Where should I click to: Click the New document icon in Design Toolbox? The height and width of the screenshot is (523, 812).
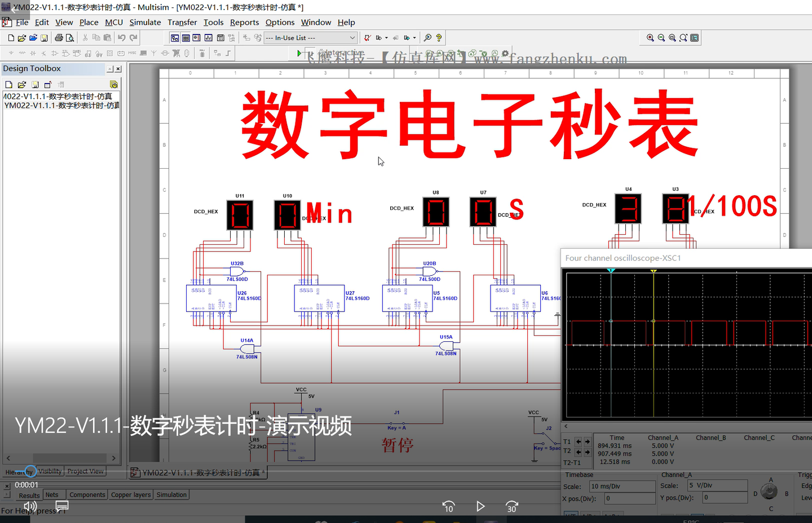tap(8, 83)
